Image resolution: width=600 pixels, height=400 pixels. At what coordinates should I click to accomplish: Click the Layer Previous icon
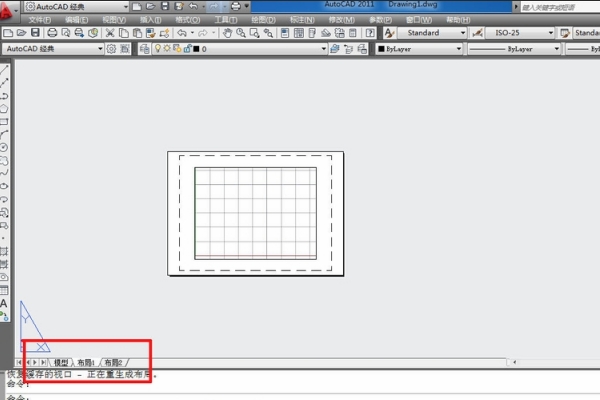(x=348, y=49)
